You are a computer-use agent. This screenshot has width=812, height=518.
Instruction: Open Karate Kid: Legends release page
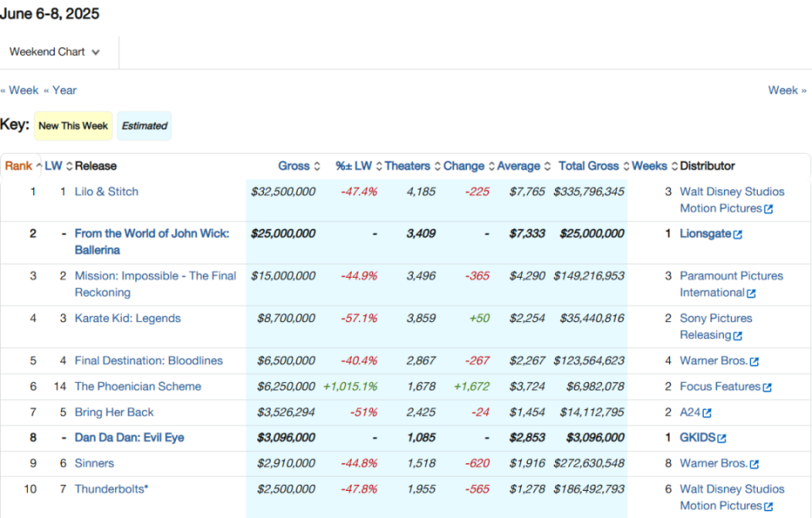click(128, 319)
